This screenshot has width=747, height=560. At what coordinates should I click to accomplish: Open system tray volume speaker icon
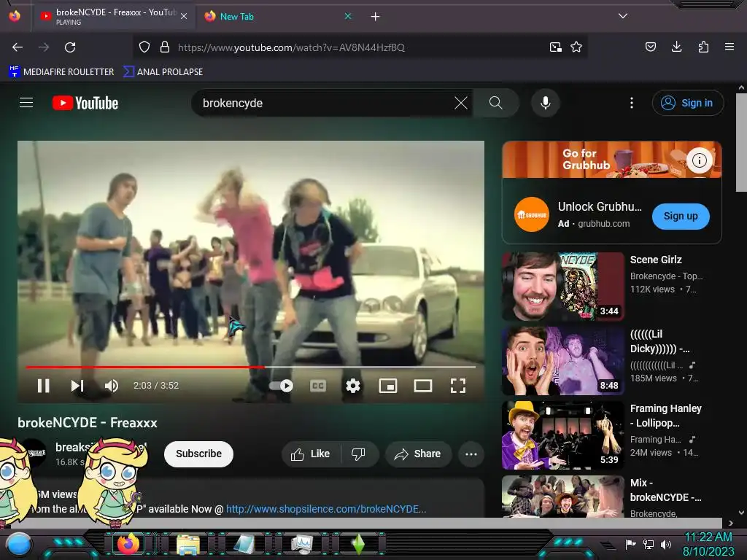click(666, 544)
